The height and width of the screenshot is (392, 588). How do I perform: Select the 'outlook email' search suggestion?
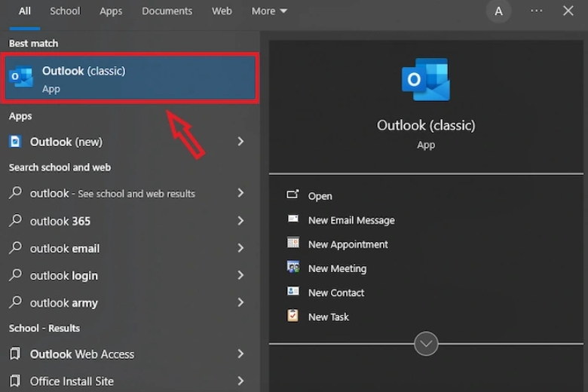coord(65,248)
